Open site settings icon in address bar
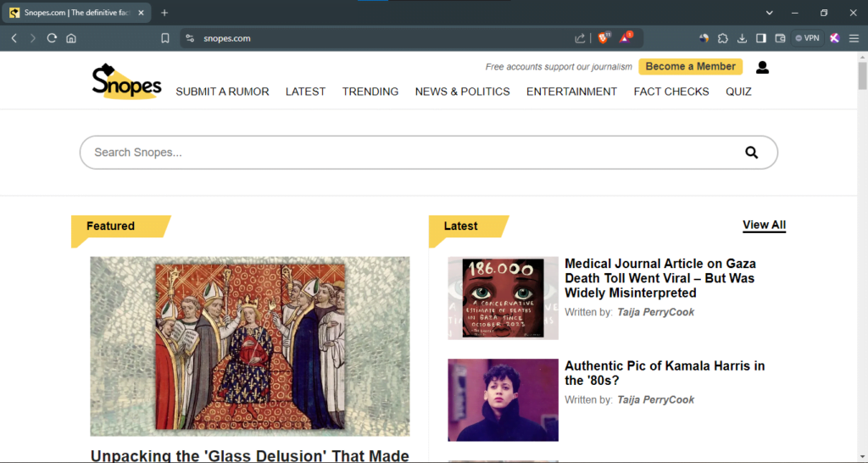 (x=190, y=38)
